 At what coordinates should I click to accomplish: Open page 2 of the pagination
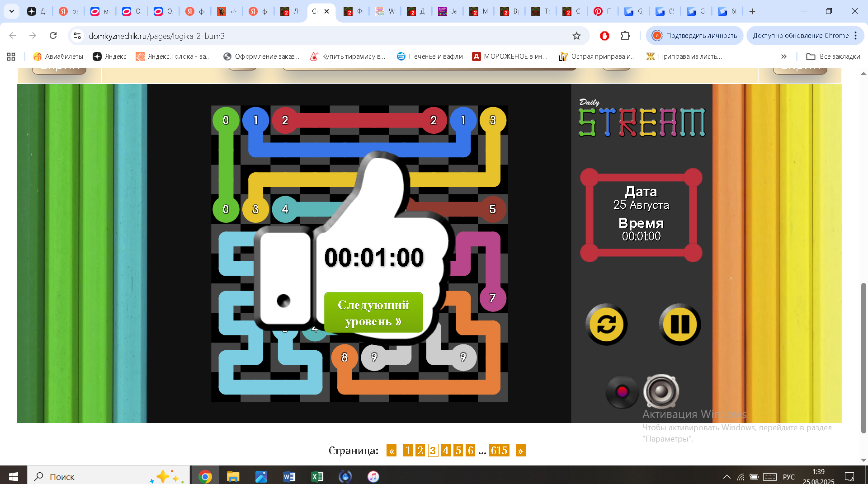coord(420,451)
